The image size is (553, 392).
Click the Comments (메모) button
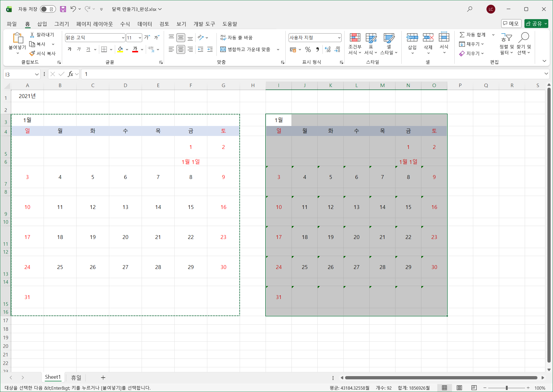(x=511, y=24)
